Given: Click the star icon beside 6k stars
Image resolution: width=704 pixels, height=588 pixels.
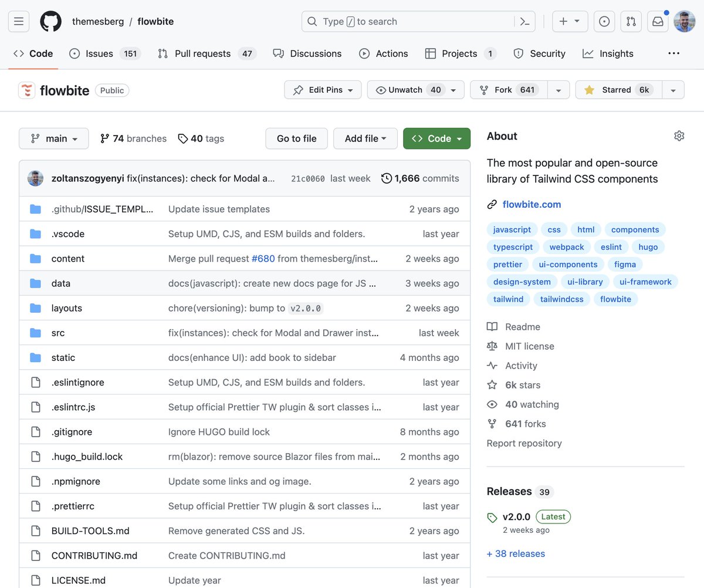Looking at the screenshot, I should (492, 385).
